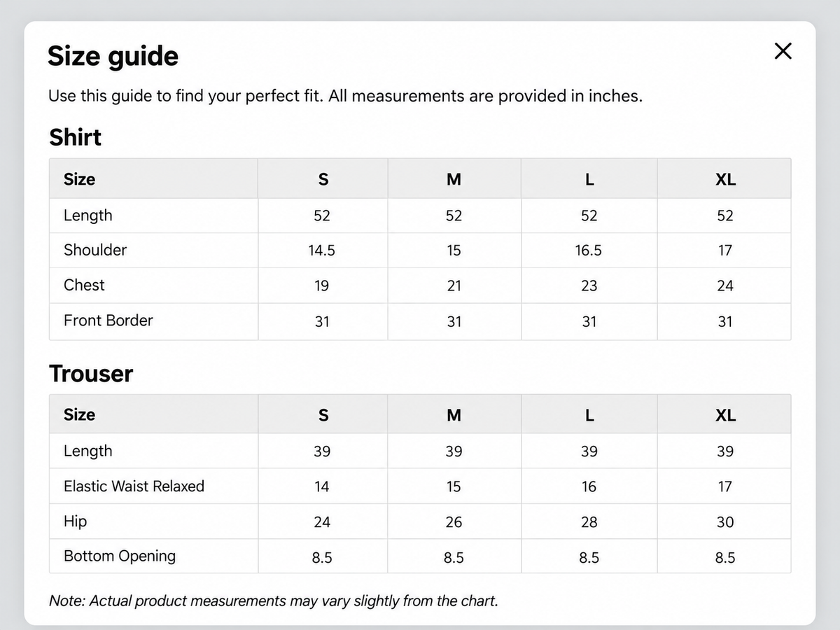
Task: Click the L column header in Trouser table
Action: [589, 415]
